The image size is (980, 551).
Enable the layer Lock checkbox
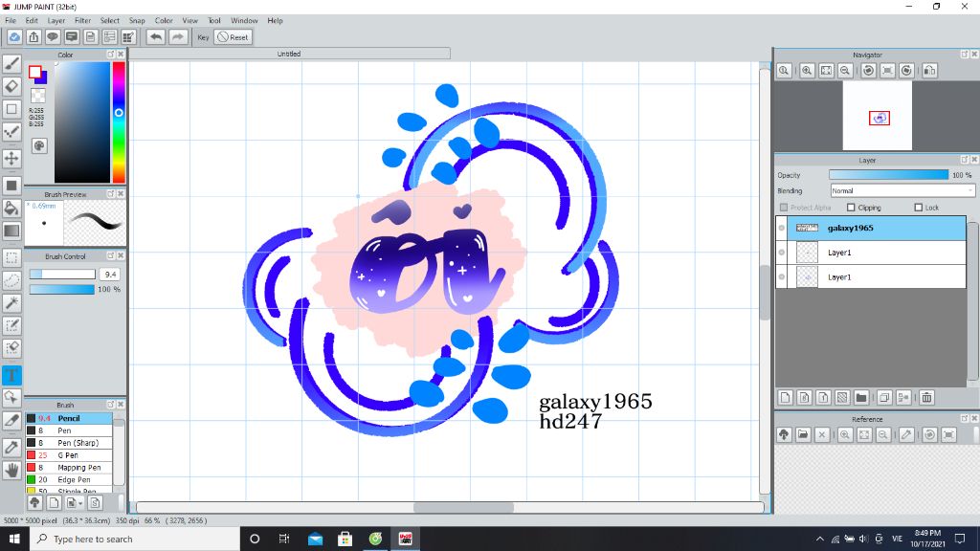pyautogui.click(x=918, y=208)
